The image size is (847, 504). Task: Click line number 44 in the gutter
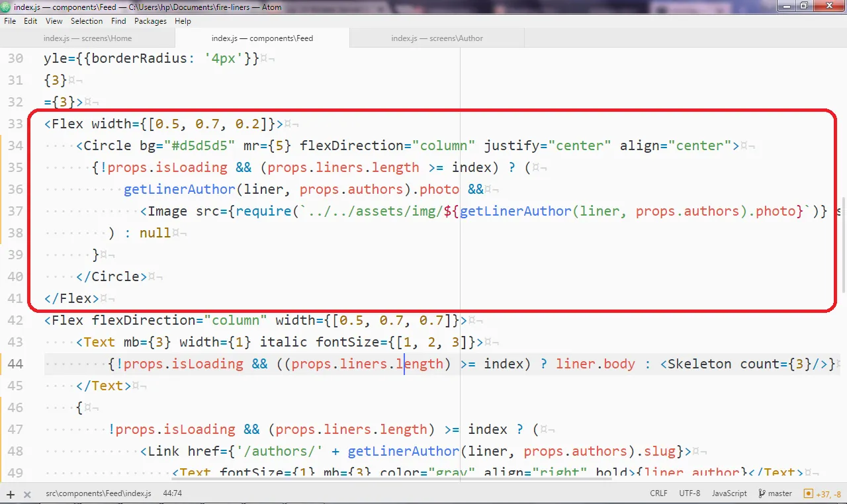[x=15, y=364]
